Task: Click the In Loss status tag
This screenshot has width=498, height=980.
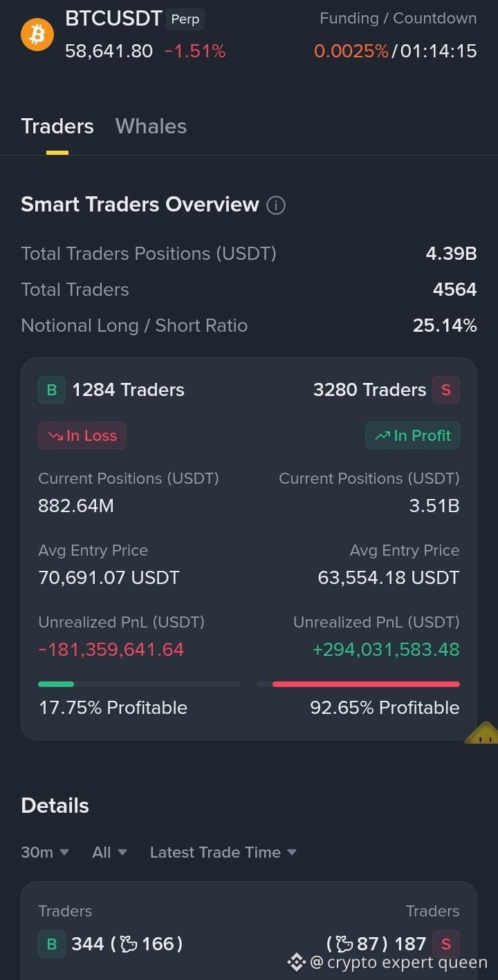Action: point(82,435)
